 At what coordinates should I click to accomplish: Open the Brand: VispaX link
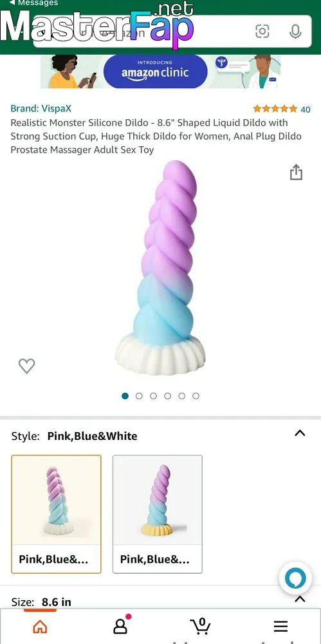point(41,109)
